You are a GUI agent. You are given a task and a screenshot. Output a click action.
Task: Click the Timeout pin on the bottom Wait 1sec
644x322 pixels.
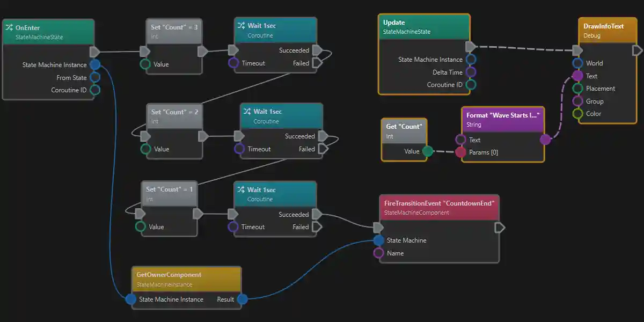(233, 226)
